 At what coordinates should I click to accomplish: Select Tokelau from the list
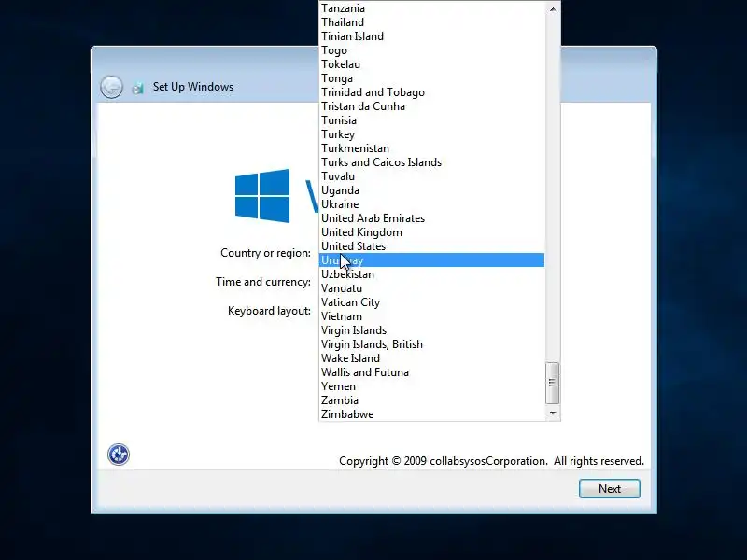(431, 64)
